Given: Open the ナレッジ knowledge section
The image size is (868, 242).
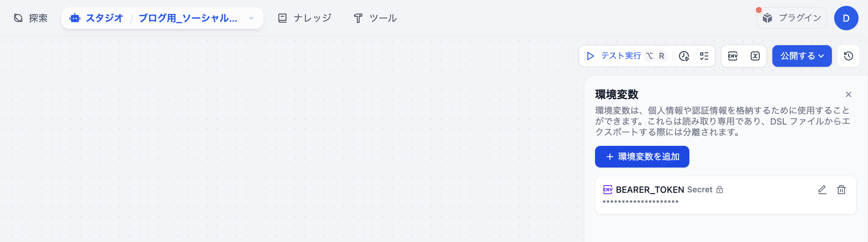Looking at the screenshot, I should pyautogui.click(x=305, y=18).
